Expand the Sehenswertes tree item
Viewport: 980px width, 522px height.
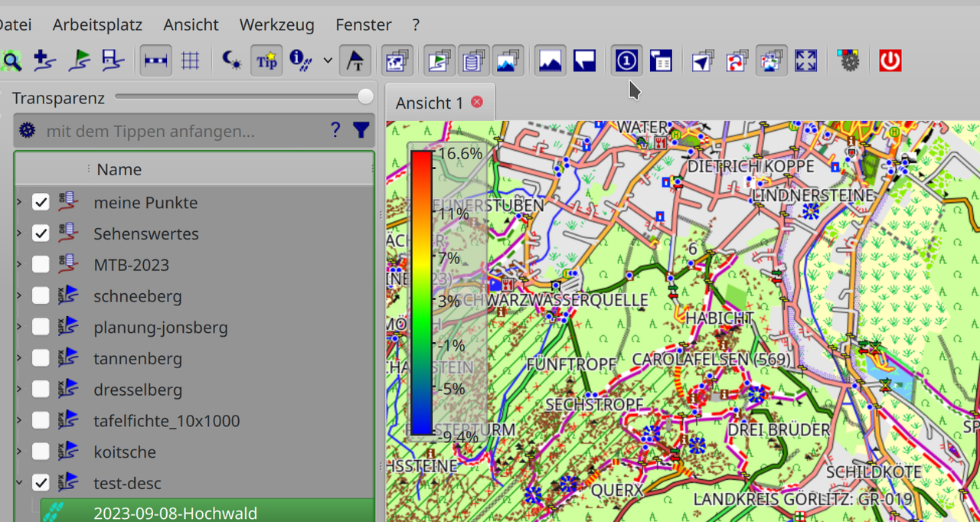click(x=19, y=233)
